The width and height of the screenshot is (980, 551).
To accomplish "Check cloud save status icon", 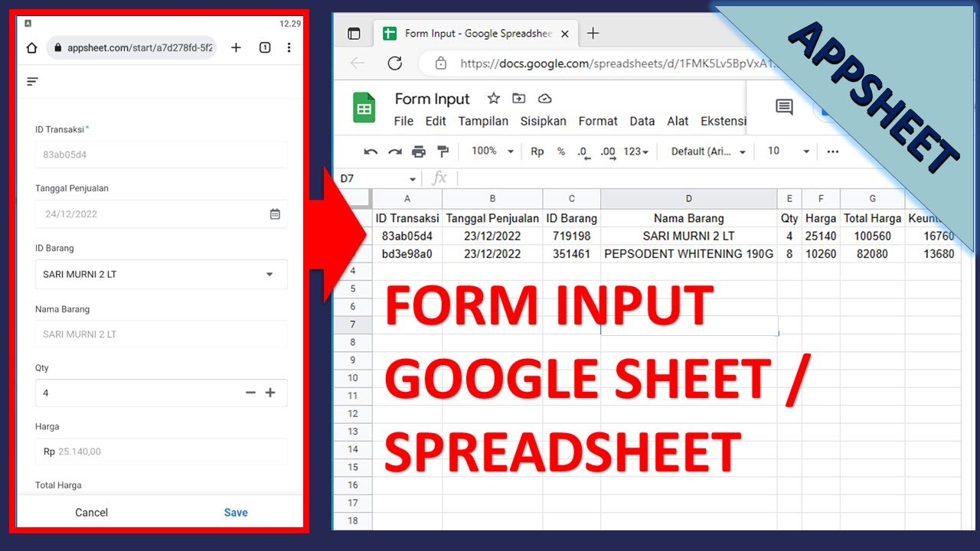I will (545, 99).
